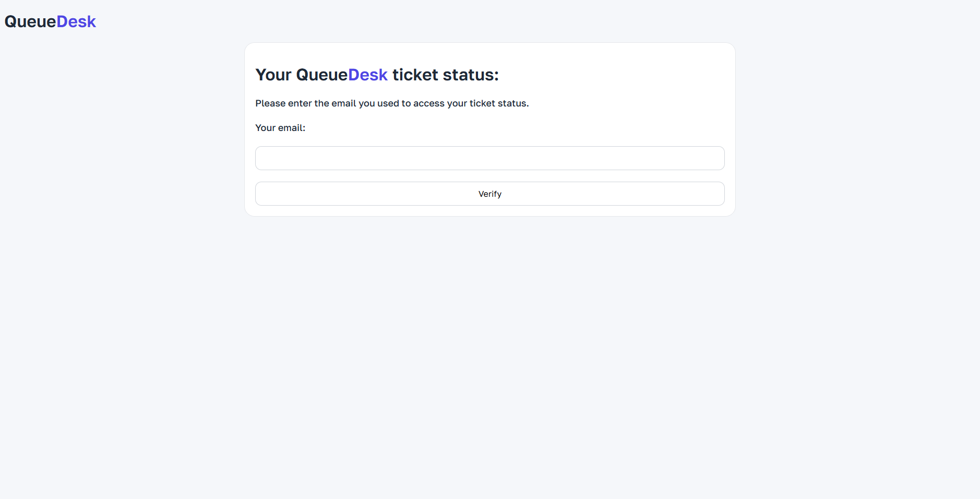Image resolution: width=980 pixels, height=499 pixels.
Task: Submit the email using Verify
Action: [x=489, y=194]
